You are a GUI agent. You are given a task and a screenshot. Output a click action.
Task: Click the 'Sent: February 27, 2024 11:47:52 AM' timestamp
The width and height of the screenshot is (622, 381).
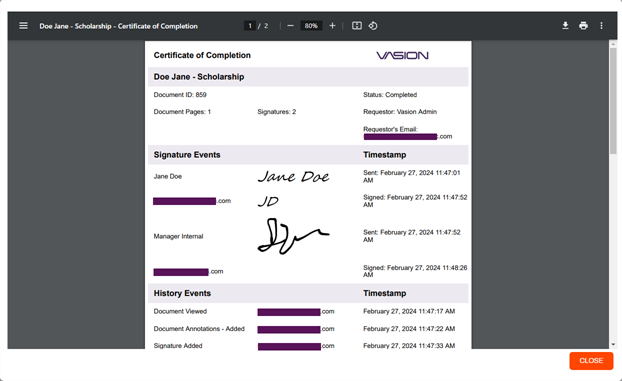click(x=412, y=236)
